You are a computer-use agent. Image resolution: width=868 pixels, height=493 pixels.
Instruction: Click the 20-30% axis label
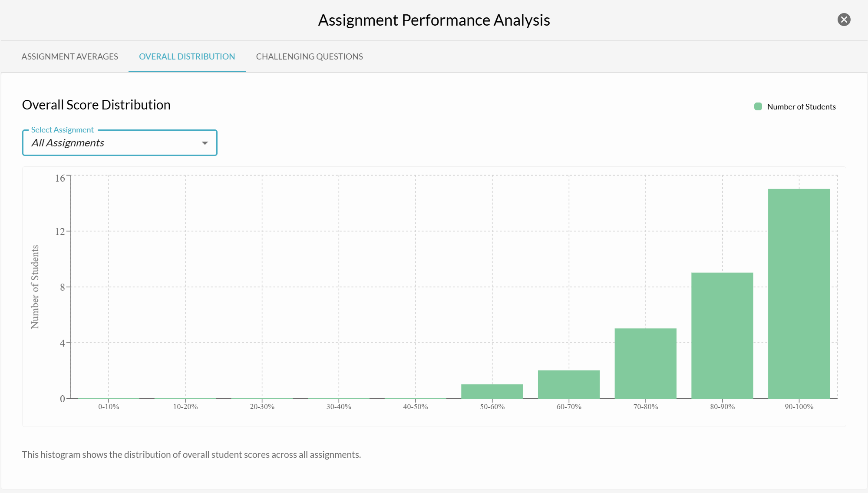(262, 407)
